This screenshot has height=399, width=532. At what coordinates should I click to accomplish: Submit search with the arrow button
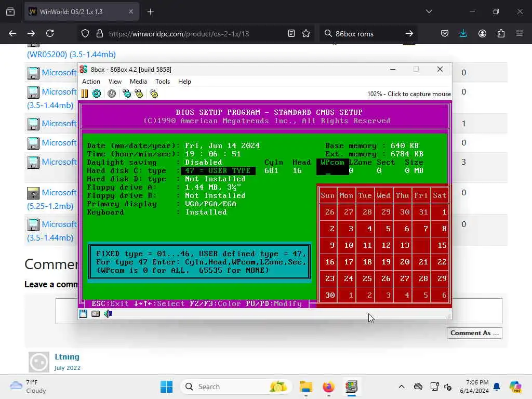click(409, 33)
